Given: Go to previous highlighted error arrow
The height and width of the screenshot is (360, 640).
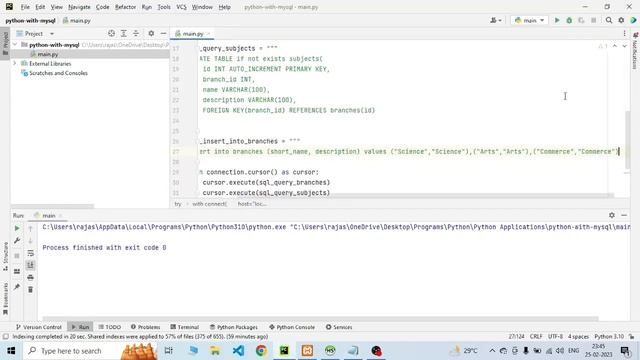Looking at the screenshot, I should click(614, 46).
